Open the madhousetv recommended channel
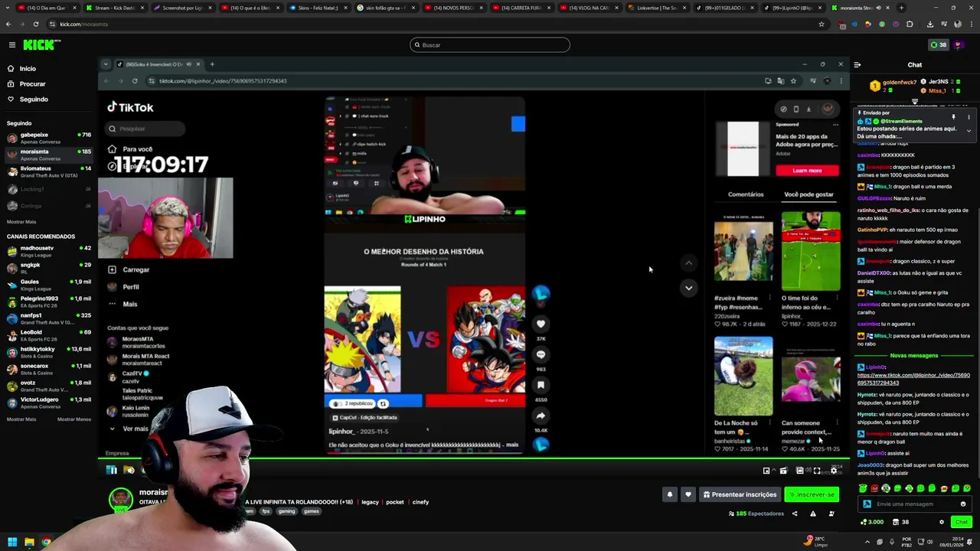980x551 pixels. (x=49, y=251)
